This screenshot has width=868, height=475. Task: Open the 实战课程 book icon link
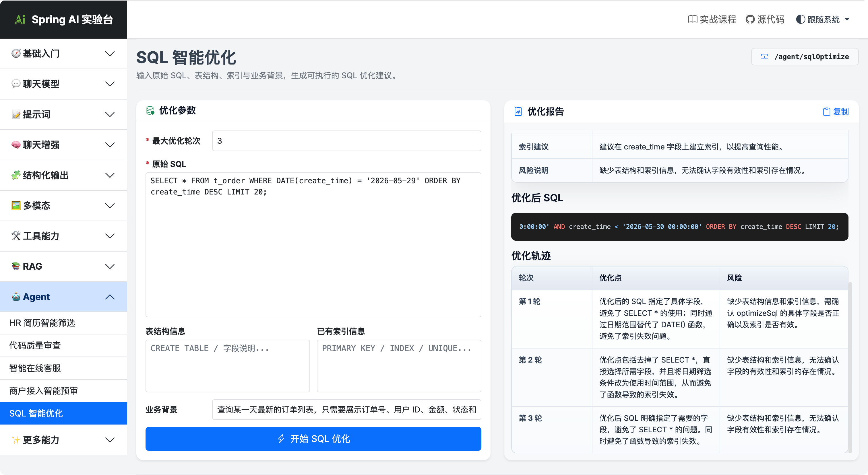(692, 19)
